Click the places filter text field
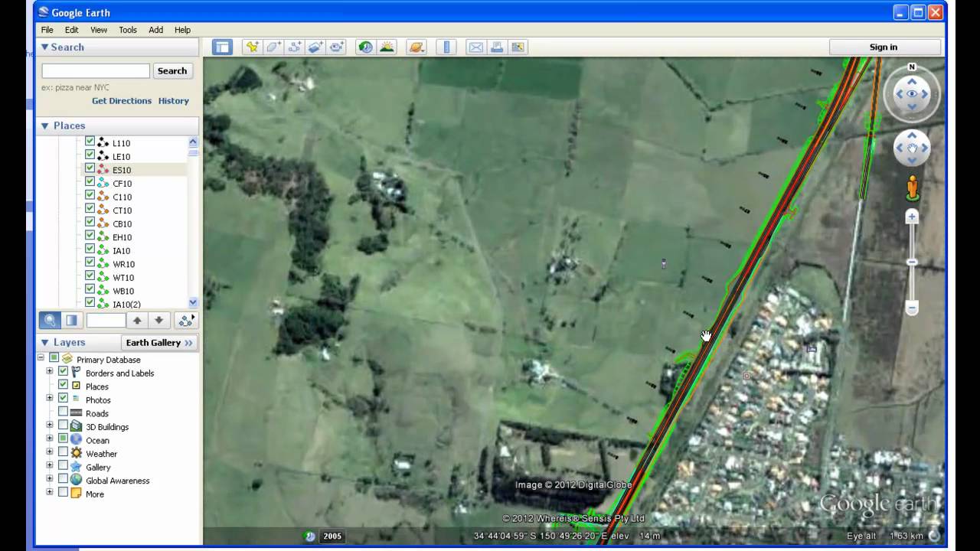The width and height of the screenshot is (980, 551). (x=106, y=321)
